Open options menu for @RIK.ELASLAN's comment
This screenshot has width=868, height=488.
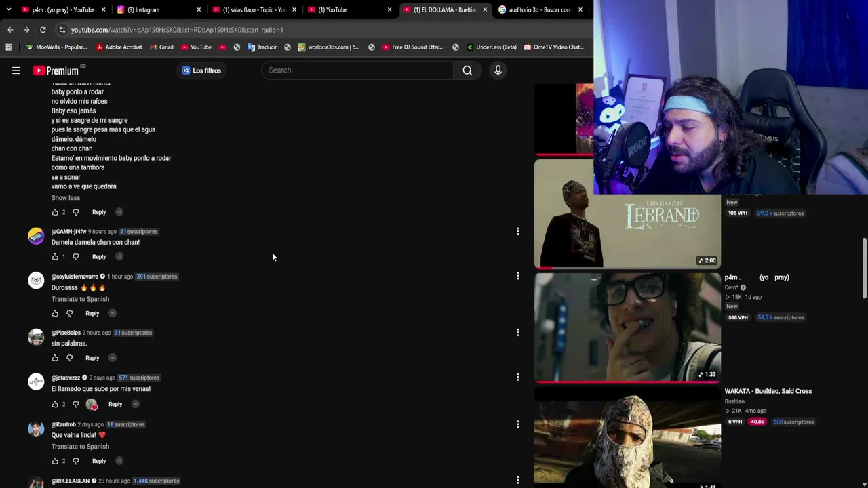pos(518,481)
